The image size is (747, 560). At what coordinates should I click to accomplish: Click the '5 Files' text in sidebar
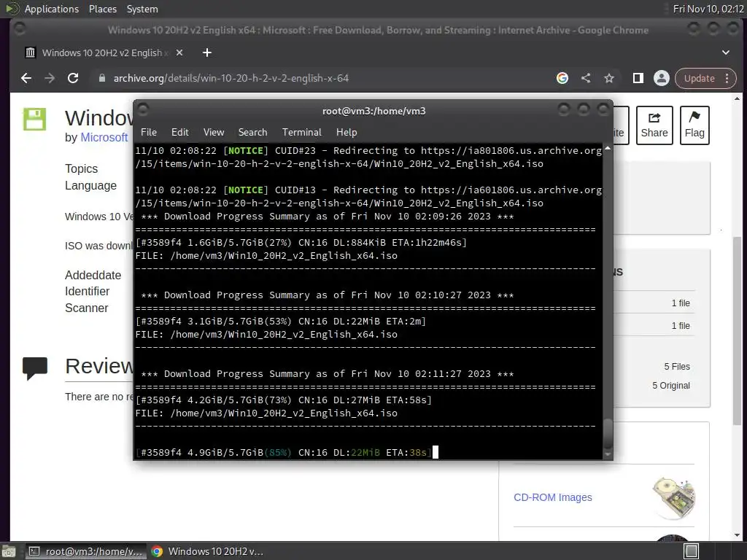click(x=677, y=366)
